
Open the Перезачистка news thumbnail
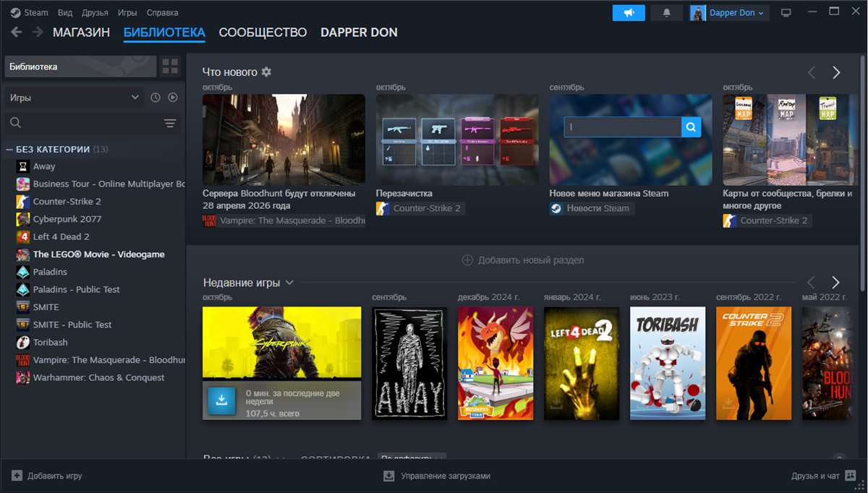[457, 140]
